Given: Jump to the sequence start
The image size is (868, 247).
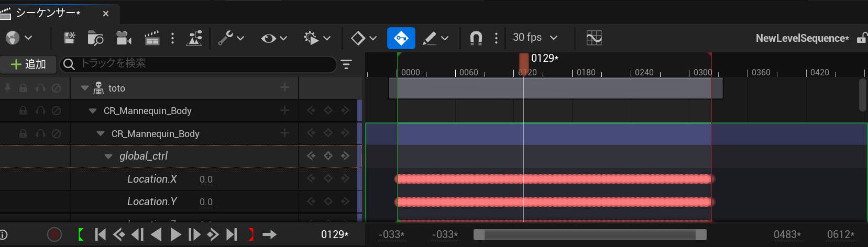Looking at the screenshot, I should [x=100, y=234].
